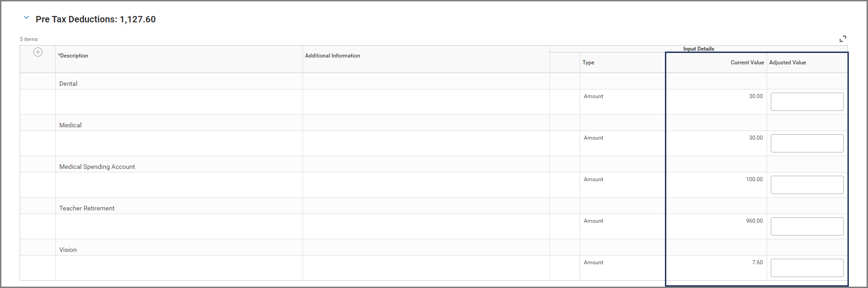The height and width of the screenshot is (288, 868).
Task: Click the Input Details group header
Action: pyautogui.click(x=698, y=49)
